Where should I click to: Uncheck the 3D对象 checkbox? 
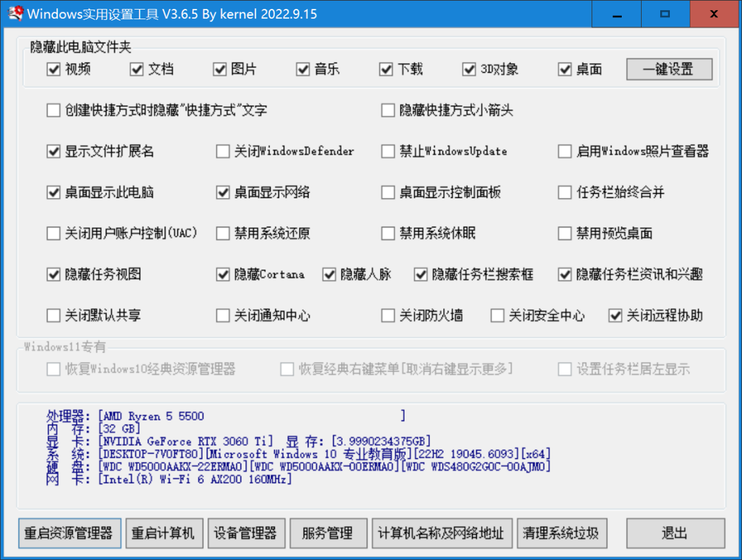(469, 69)
